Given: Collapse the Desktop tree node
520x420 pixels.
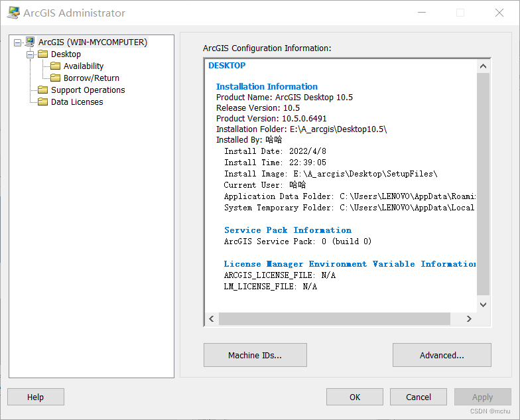Looking at the screenshot, I should tap(31, 54).
